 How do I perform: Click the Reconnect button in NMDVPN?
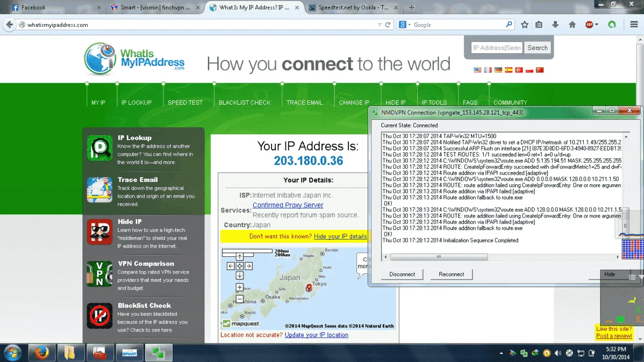pos(452,274)
